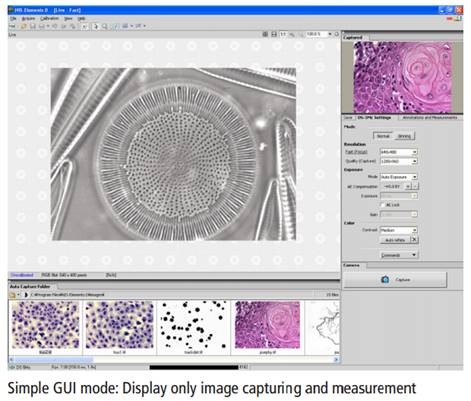471x401 pixels.
Task: Click the folder icon in capture folder bar
Action: click(13, 295)
